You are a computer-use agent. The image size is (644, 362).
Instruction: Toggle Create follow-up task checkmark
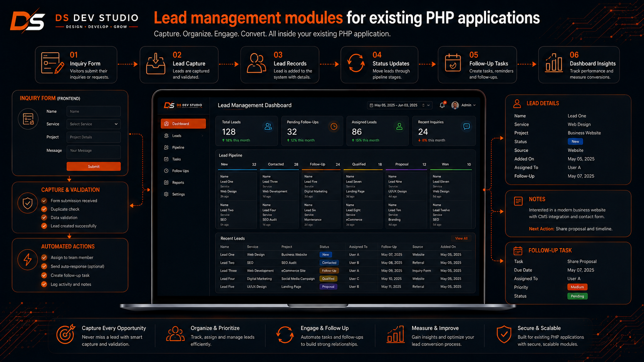44,275
